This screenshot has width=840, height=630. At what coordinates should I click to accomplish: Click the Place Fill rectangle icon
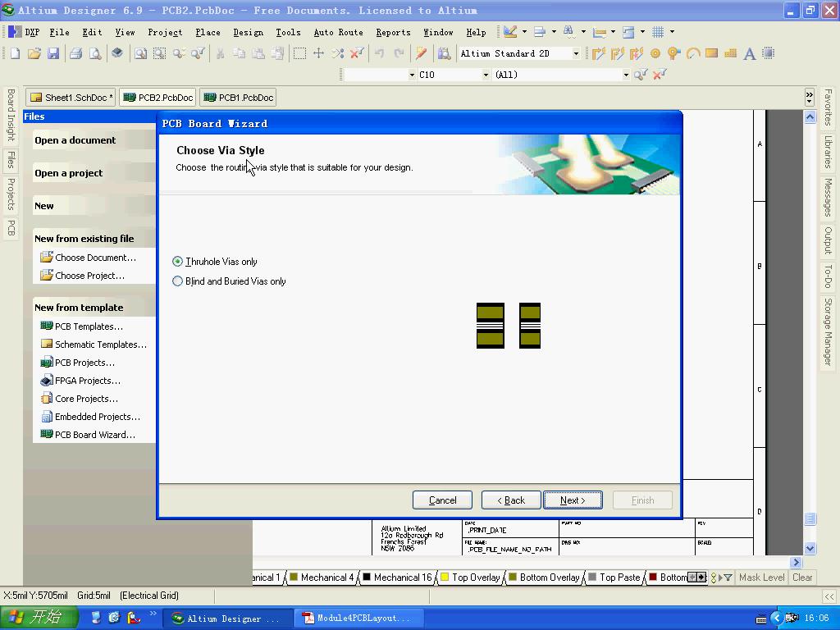[711, 53]
